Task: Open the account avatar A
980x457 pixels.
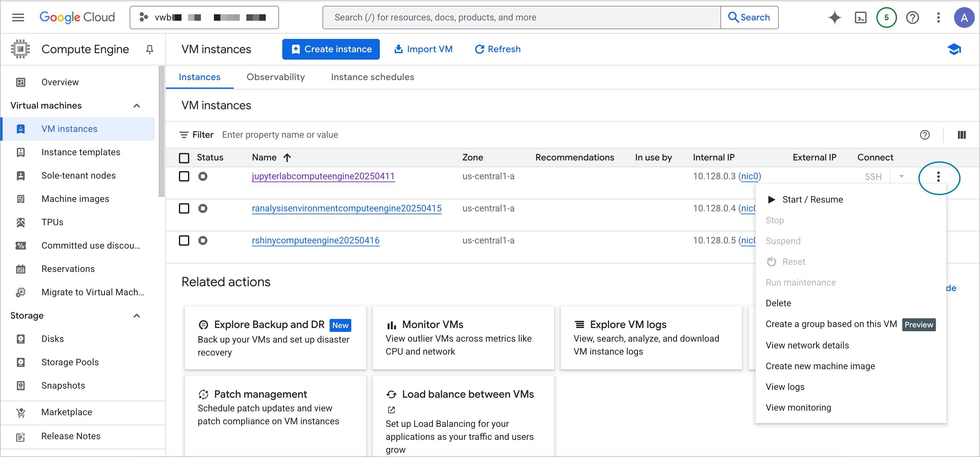Action: coord(964,17)
